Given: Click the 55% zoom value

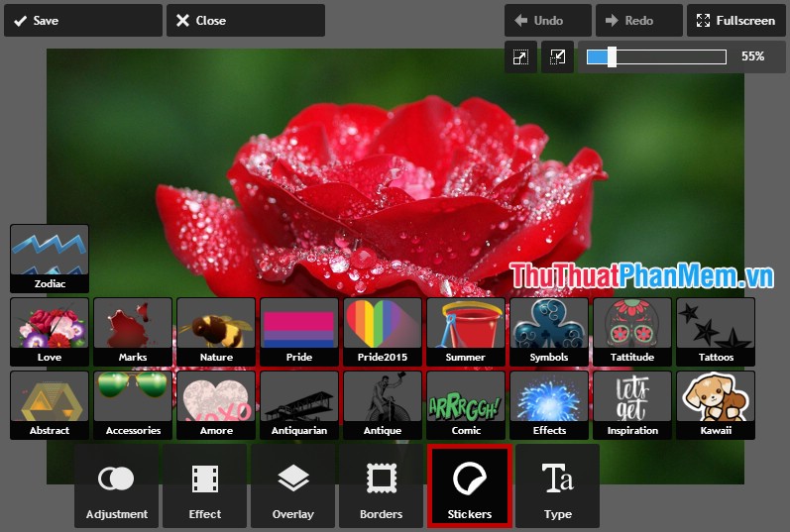Looking at the screenshot, I should (752, 56).
